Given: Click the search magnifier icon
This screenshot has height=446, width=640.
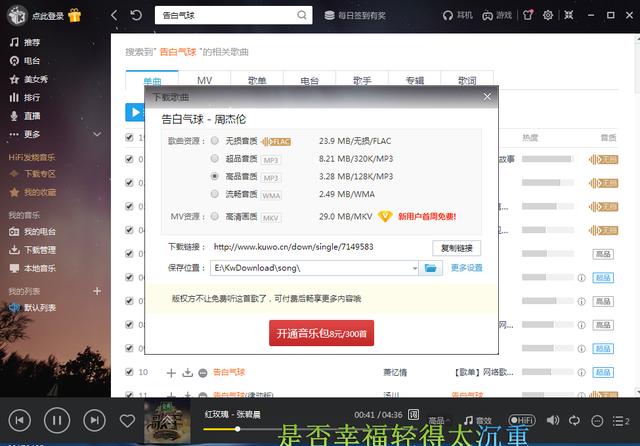Looking at the screenshot, I should (302, 16).
